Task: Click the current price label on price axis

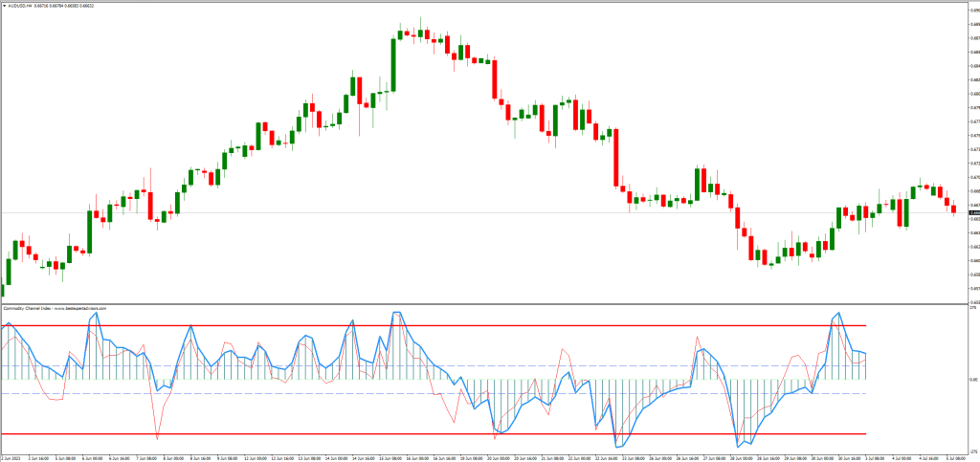Action: [x=974, y=212]
